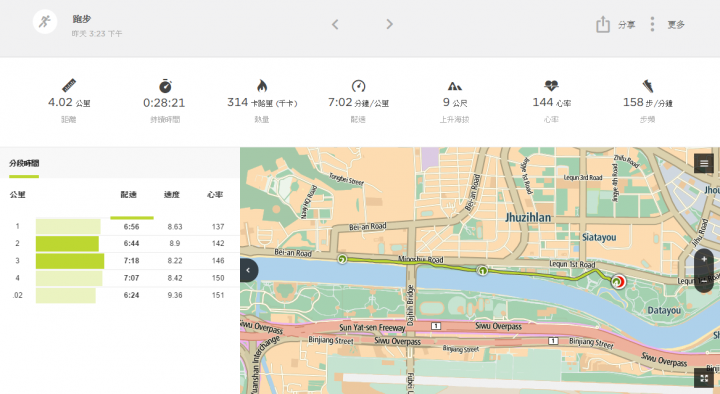Screen dimensions: 720x394
Task: Open the 分享 share link
Action: (626, 25)
